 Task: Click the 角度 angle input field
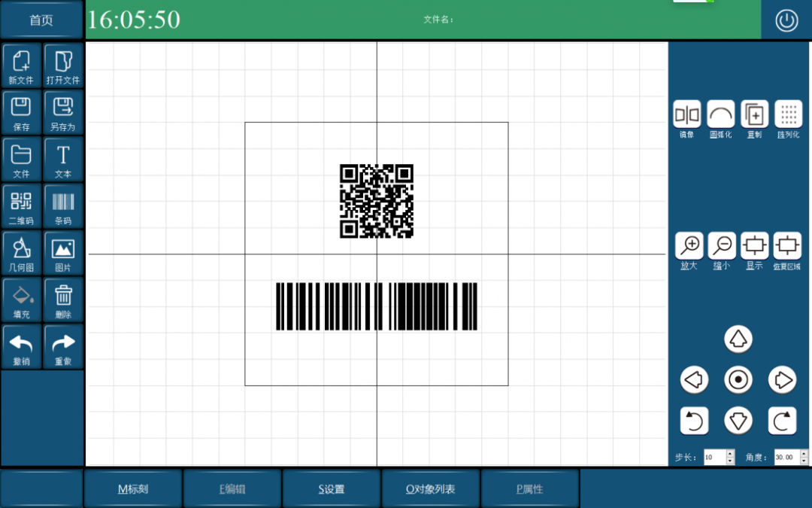(786, 458)
